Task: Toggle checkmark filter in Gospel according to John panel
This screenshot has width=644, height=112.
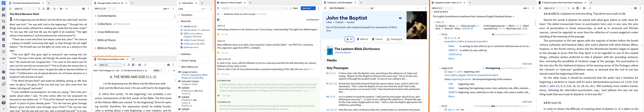Action: pyautogui.click(x=133, y=65)
